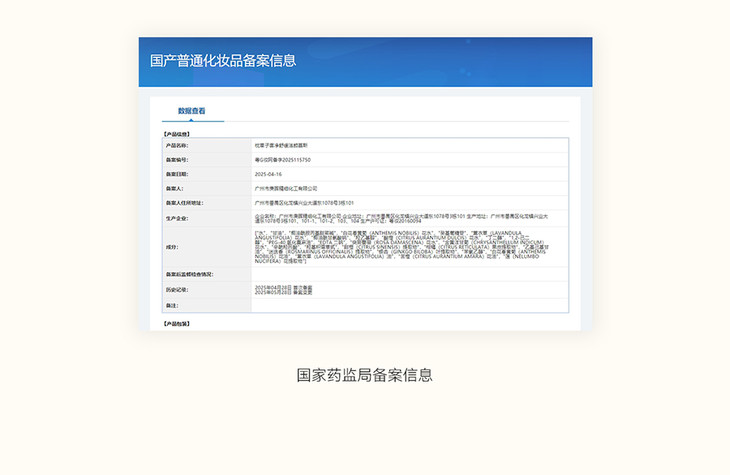Click the 备案人住所地址 row label

(x=183, y=201)
